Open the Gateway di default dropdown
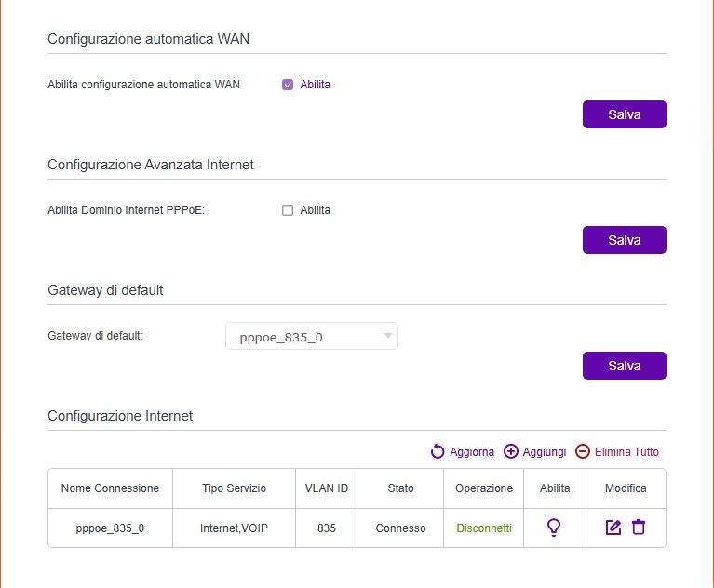 tap(311, 337)
